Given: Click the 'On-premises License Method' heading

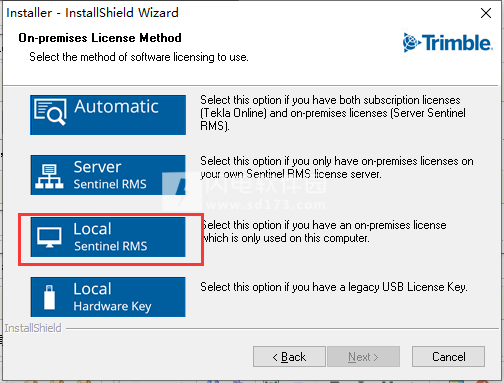Looking at the screenshot, I should [100, 38].
